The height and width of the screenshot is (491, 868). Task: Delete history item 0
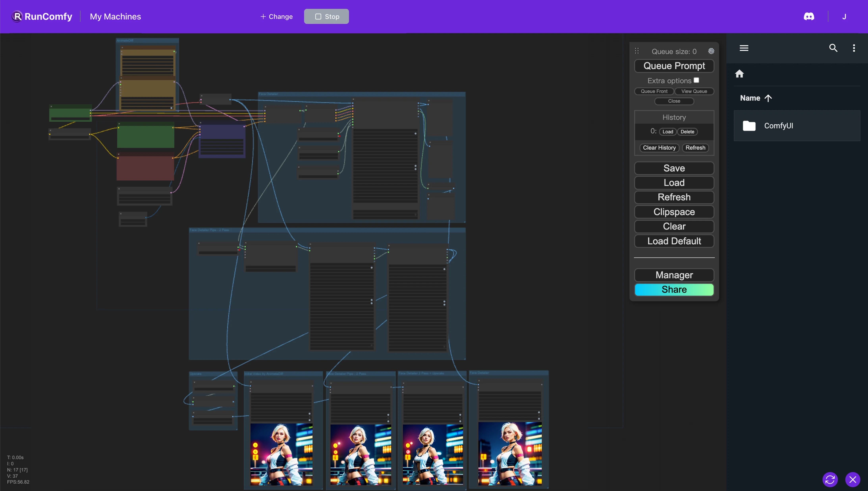687,132
